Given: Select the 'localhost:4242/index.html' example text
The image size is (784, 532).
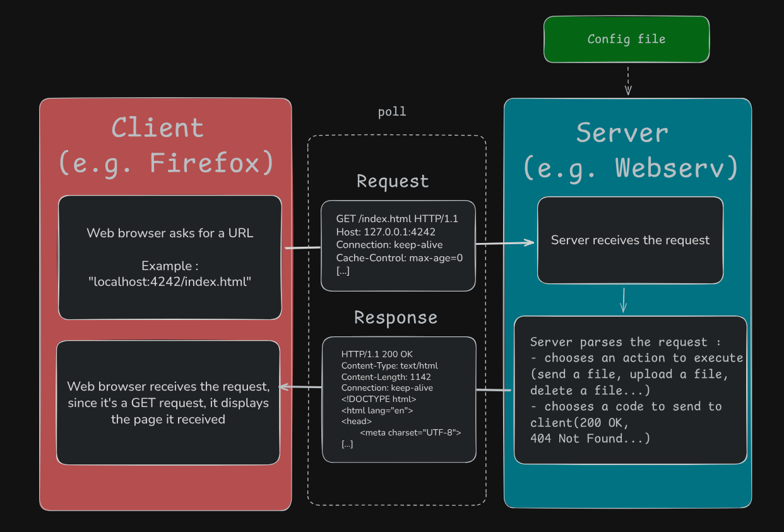Looking at the screenshot, I should 169,282.
